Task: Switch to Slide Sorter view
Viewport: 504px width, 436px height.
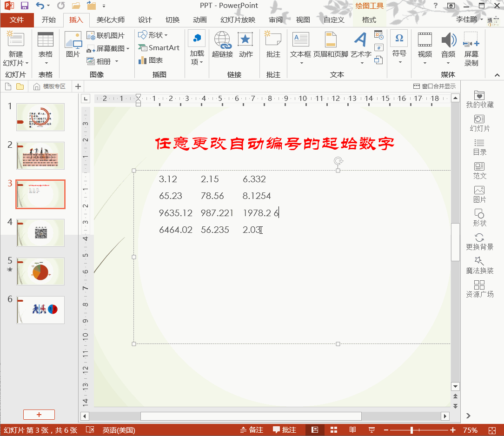Action: pyautogui.click(x=334, y=430)
